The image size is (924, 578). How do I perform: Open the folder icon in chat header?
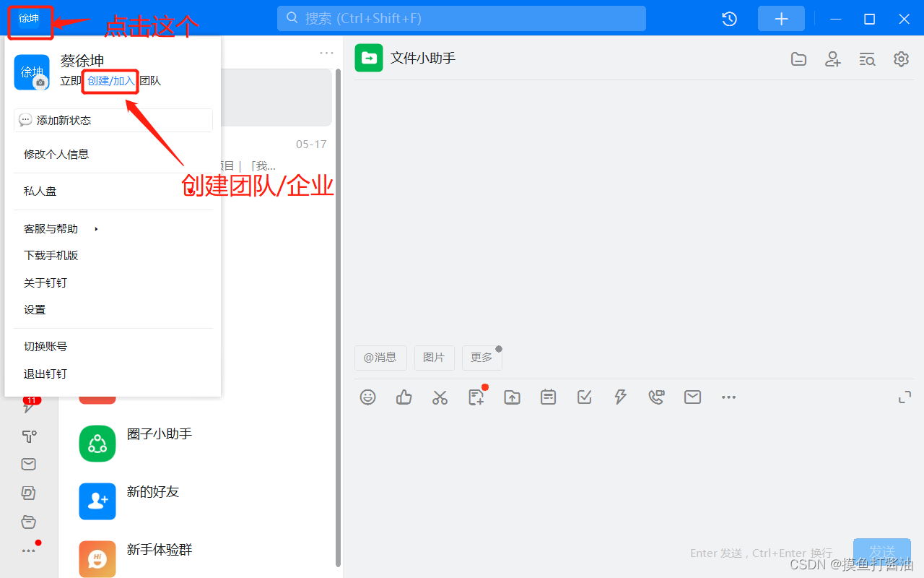tap(798, 59)
